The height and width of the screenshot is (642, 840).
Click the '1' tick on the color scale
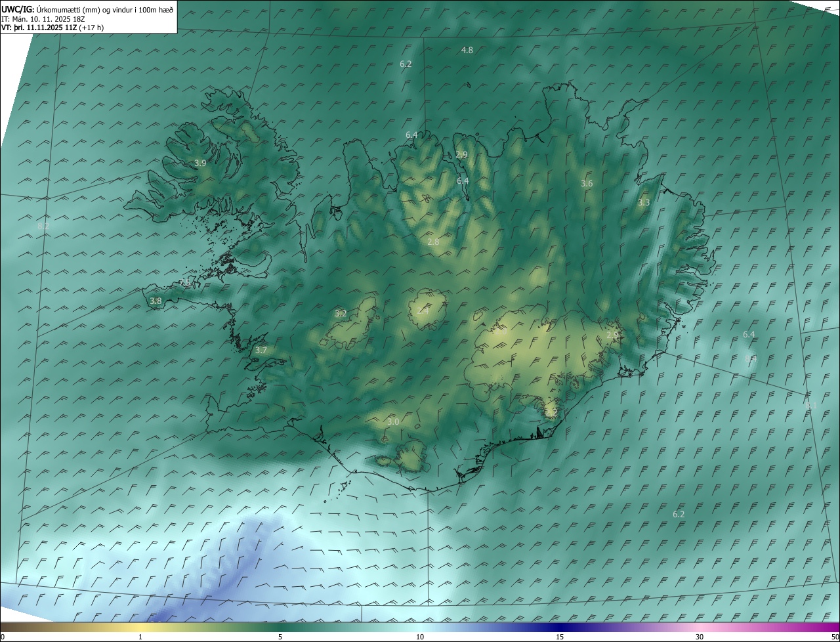tap(140, 637)
